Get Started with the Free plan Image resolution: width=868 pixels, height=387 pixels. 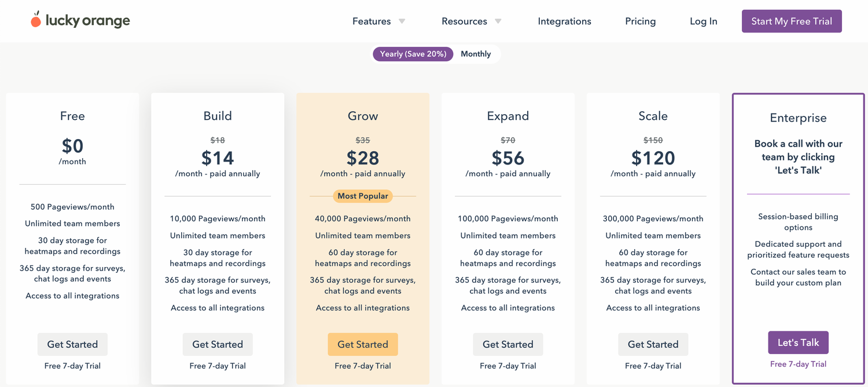click(x=72, y=344)
